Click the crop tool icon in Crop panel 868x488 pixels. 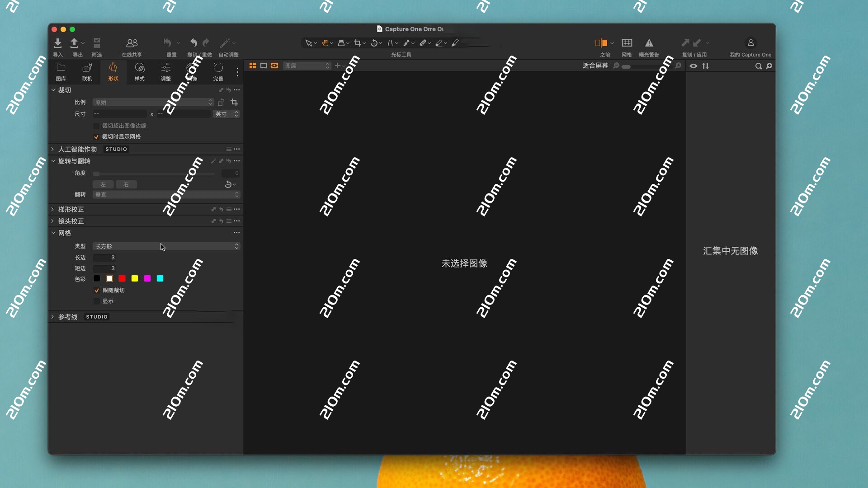(x=234, y=102)
